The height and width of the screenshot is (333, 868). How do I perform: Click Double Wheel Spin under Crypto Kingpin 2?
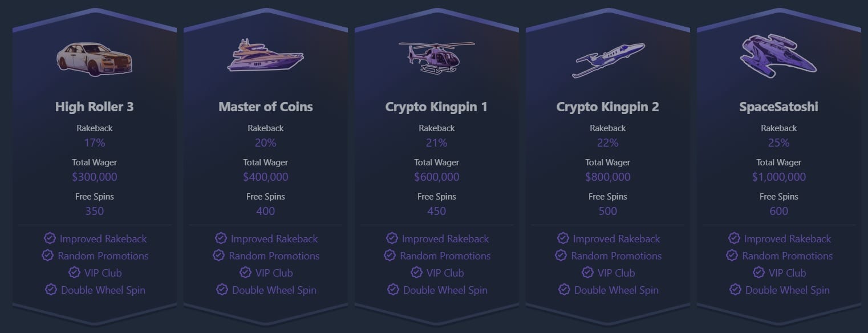click(616, 290)
